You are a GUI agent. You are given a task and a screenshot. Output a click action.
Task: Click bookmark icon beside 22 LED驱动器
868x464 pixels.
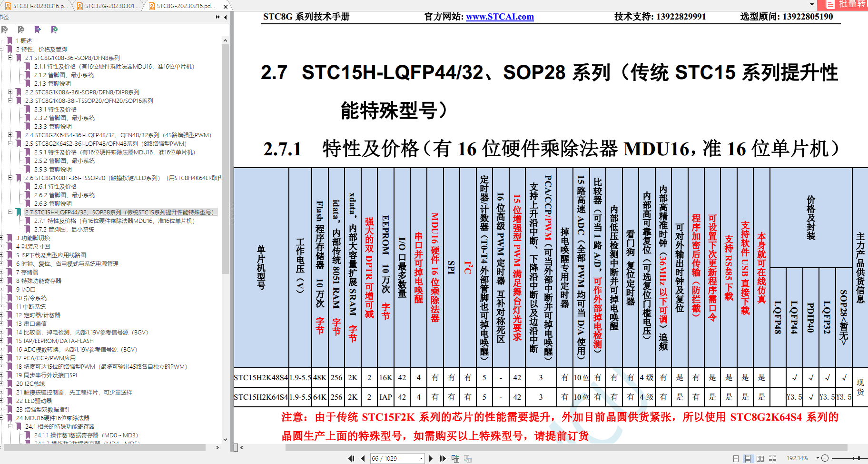tap(10, 401)
